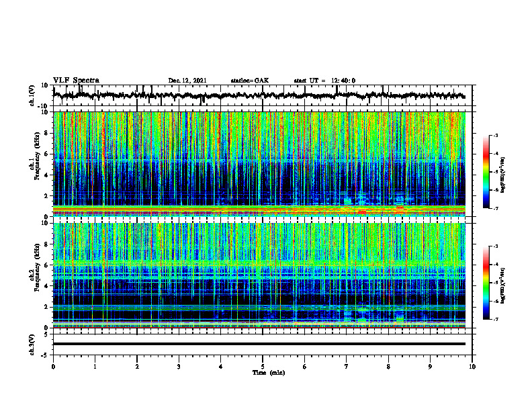Click the ch.2 spectrogram color scale bar

coord(486,283)
